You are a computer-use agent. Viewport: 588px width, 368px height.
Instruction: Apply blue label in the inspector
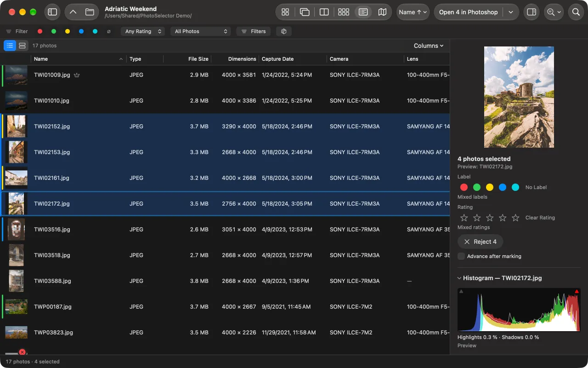pyautogui.click(x=503, y=187)
